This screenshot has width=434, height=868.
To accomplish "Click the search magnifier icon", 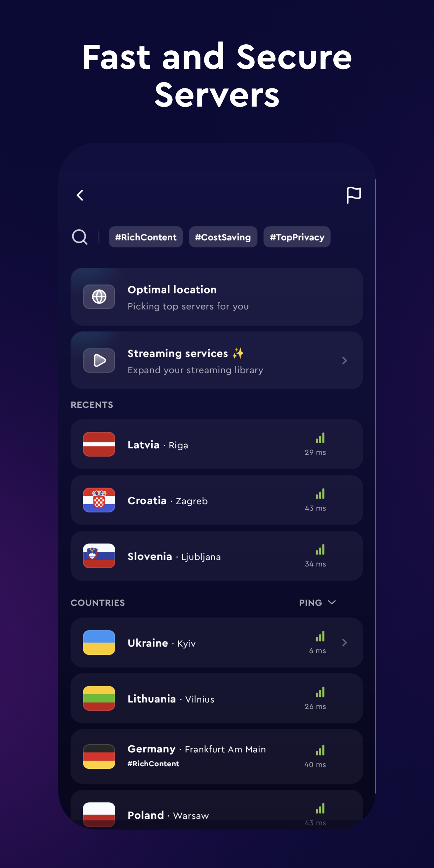I will [x=80, y=237].
